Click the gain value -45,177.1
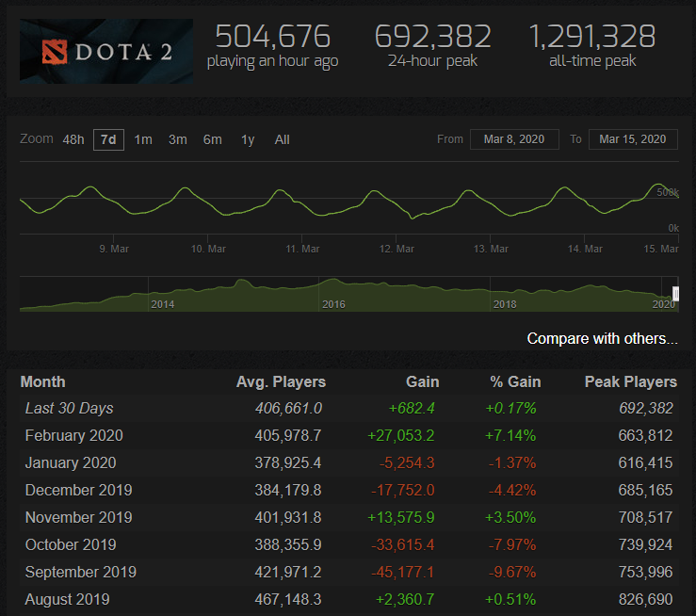Image resolution: width=696 pixels, height=616 pixels. point(402,572)
